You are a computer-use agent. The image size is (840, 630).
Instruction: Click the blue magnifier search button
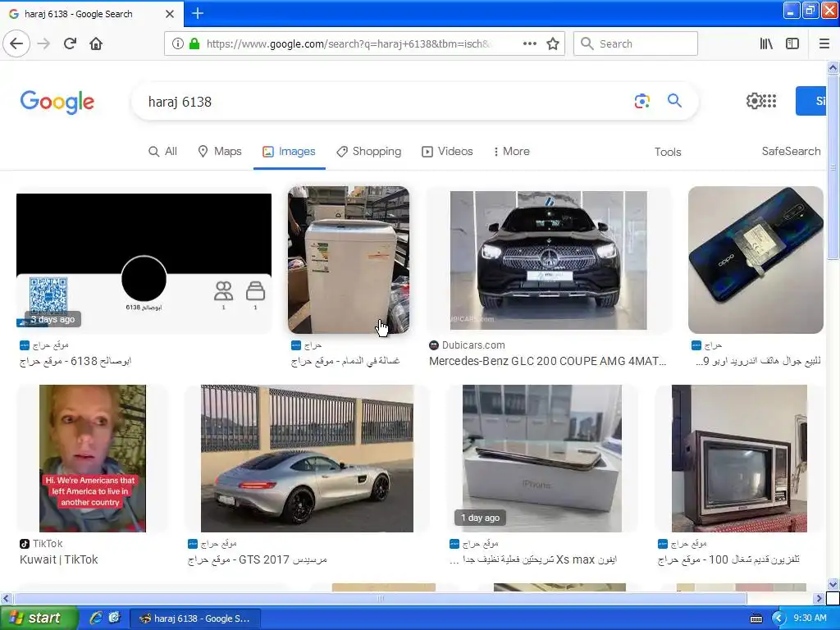click(x=674, y=101)
